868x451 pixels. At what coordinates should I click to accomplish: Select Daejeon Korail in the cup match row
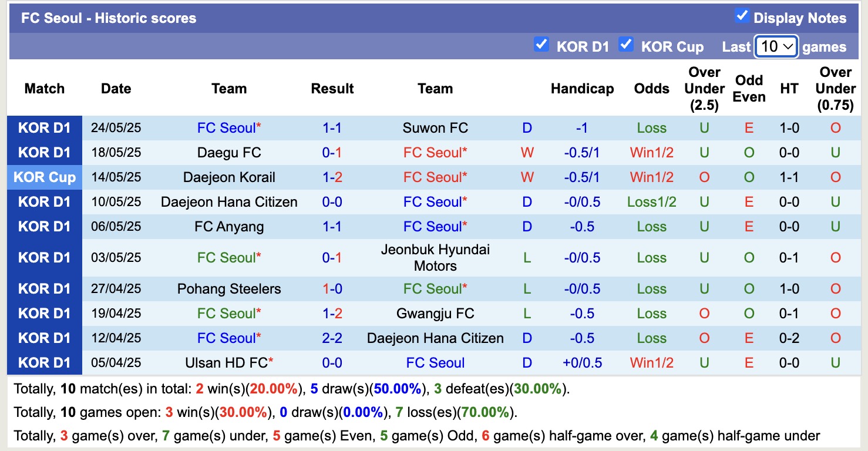pyautogui.click(x=229, y=177)
